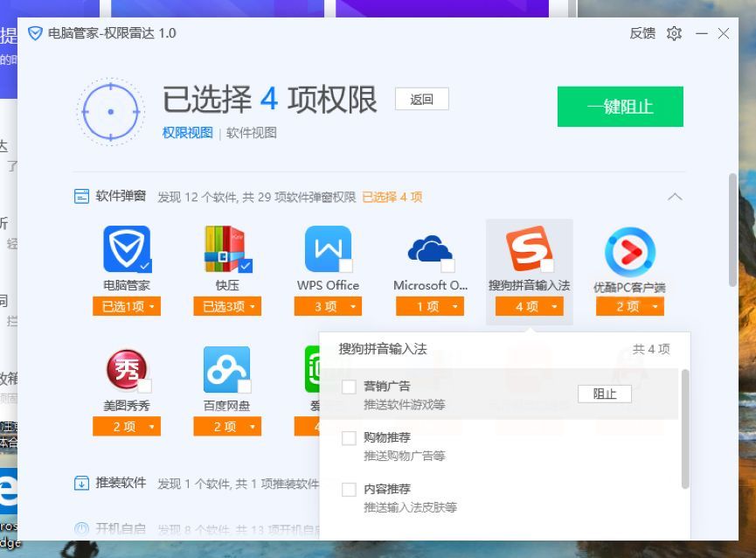Open 3 项 dropdown under WPS Office
Screen dimensions: 756x558
point(329,306)
